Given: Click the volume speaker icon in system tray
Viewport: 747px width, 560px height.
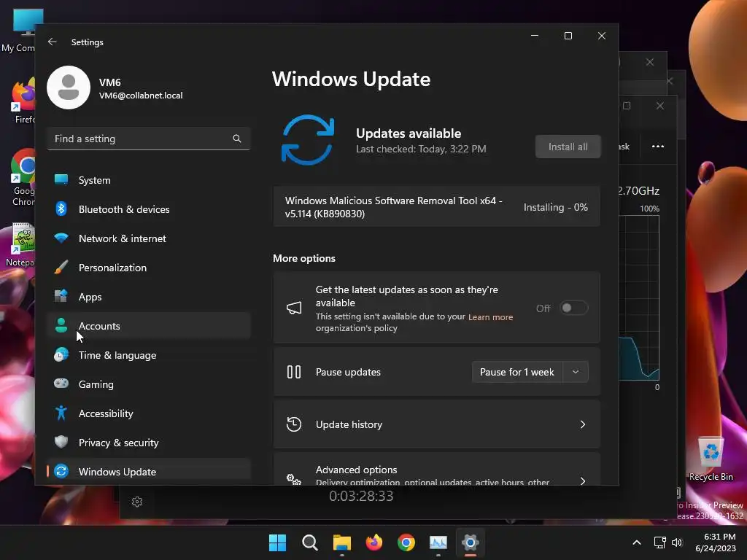Looking at the screenshot, I should (677, 542).
